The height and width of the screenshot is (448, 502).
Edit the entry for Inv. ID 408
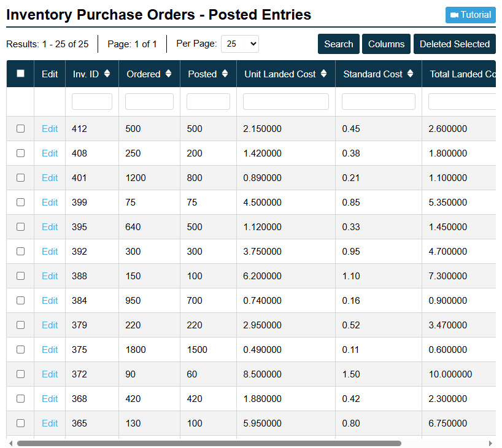click(x=50, y=153)
